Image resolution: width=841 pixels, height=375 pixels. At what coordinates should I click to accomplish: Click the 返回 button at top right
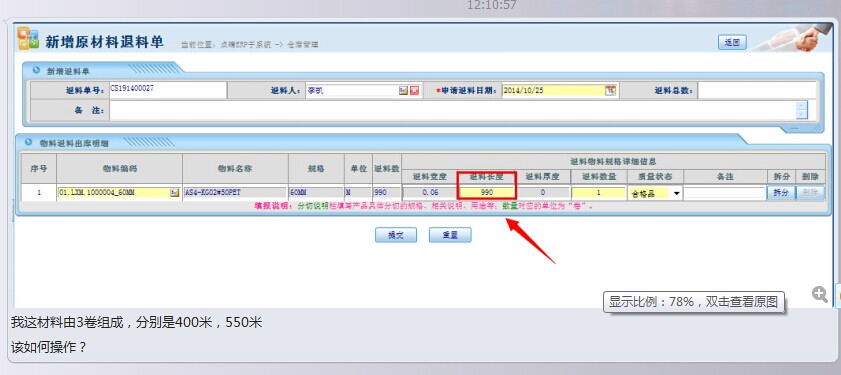pos(732,42)
